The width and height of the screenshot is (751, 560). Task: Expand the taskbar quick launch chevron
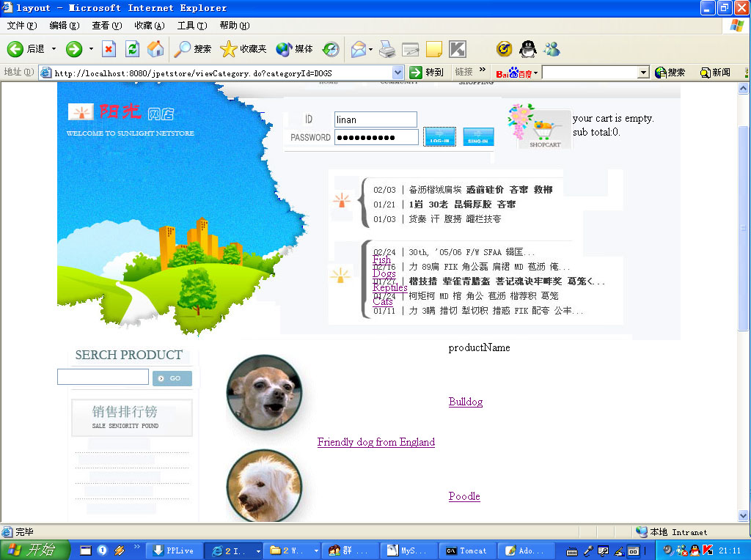tap(137, 546)
